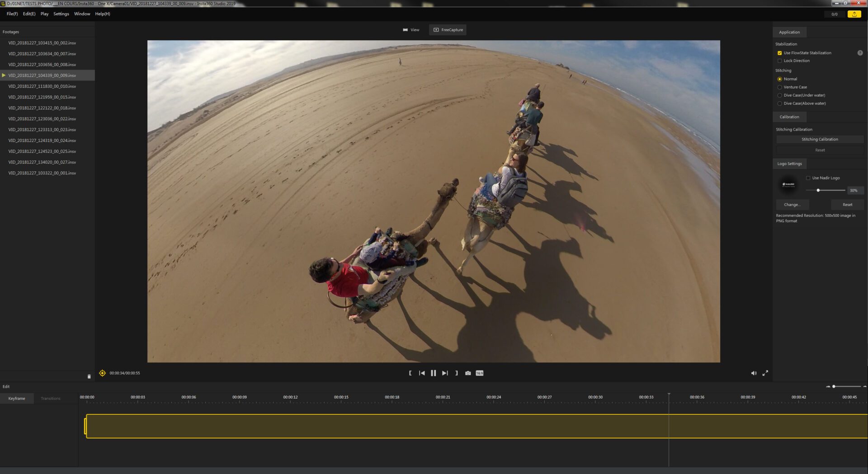Select the playing footage VID_20181227_104339_00_009.insv
868x474 pixels.
coord(47,75)
